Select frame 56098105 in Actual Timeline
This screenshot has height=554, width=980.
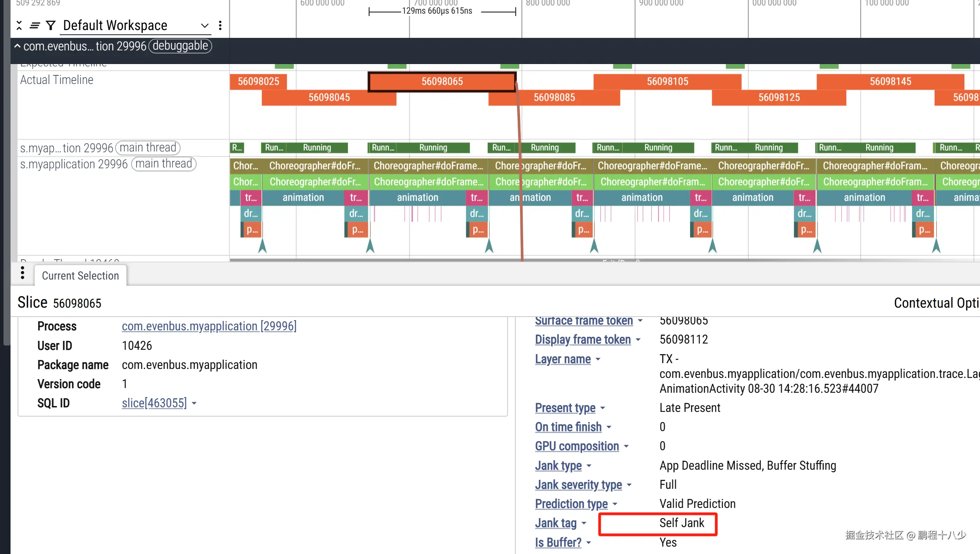(x=667, y=82)
